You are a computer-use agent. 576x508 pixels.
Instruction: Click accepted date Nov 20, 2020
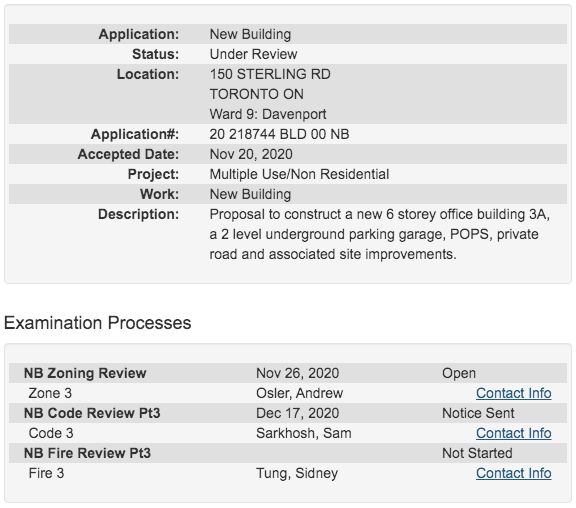point(251,154)
